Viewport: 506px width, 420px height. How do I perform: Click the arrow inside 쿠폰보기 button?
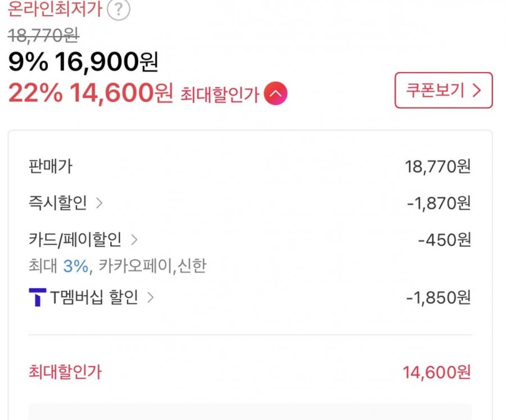pos(477,91)
